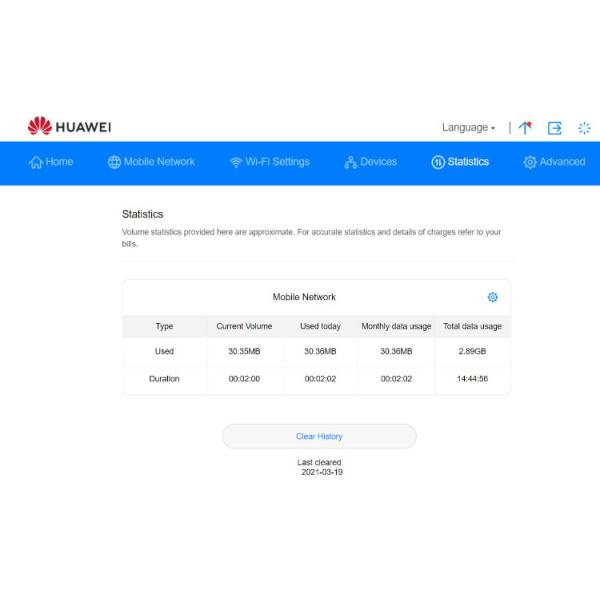Click the Mobile Network globe icon

pos(114,162)
